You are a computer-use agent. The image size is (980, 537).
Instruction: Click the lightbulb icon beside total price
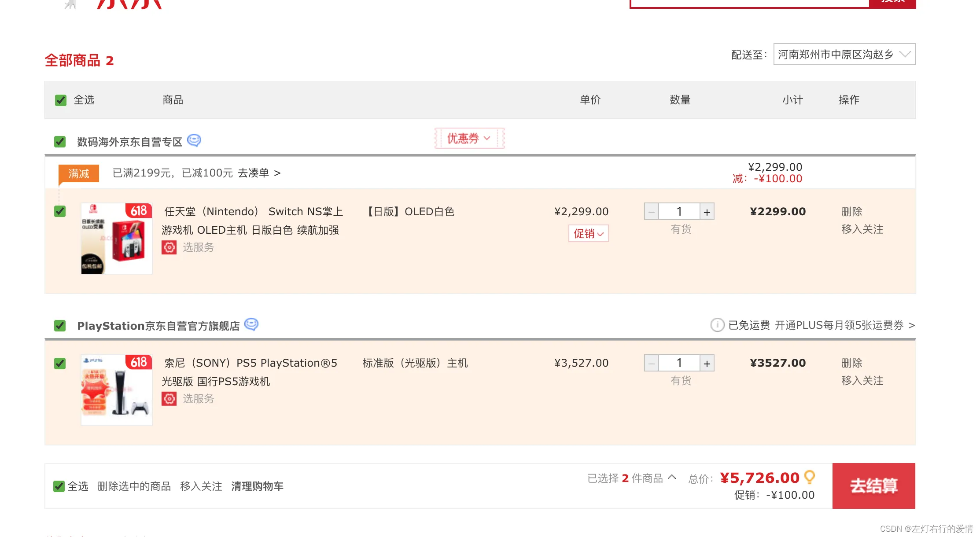pyautogui.click(x=810, y=477)
